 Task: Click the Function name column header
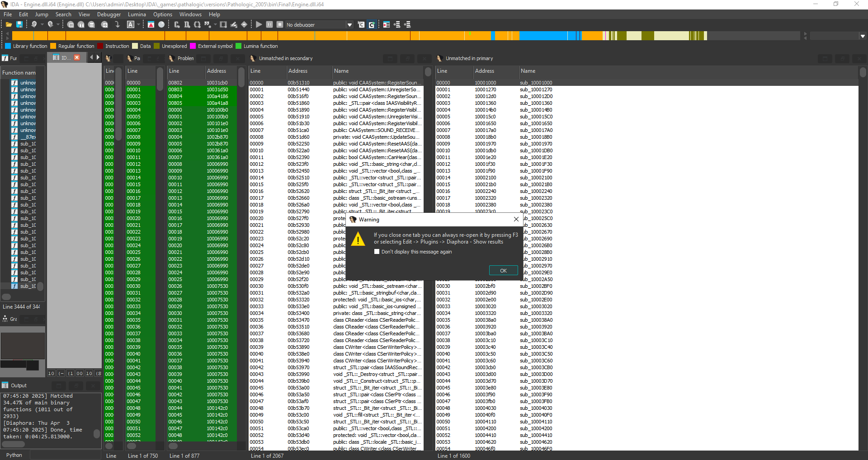click(x=19, y=72)
